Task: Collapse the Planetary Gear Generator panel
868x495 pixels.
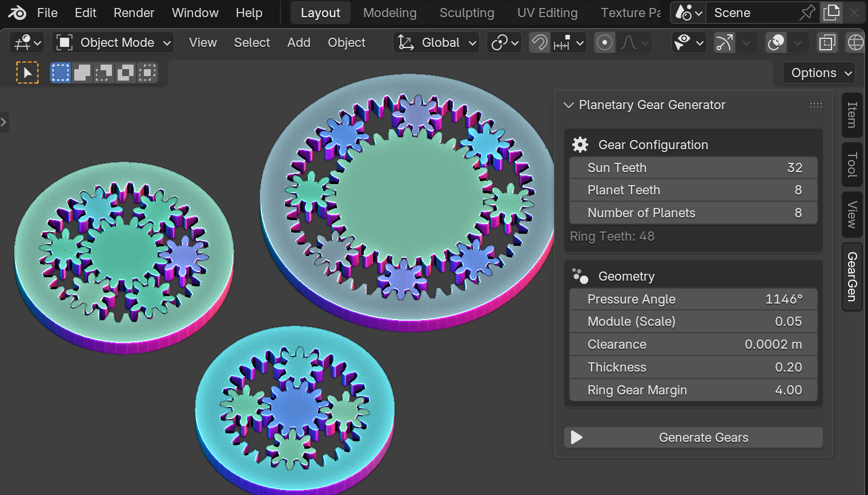Action: point(569,105)
